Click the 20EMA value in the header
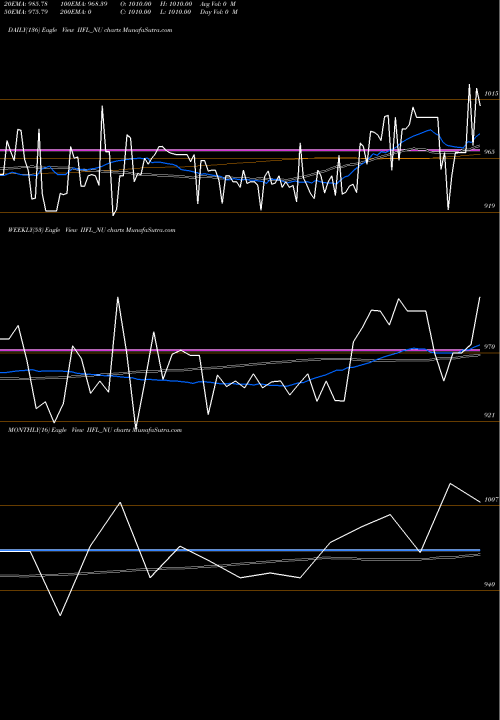This screenshot has width=500, height=720. pyautogui.click(x=26, y=4)
